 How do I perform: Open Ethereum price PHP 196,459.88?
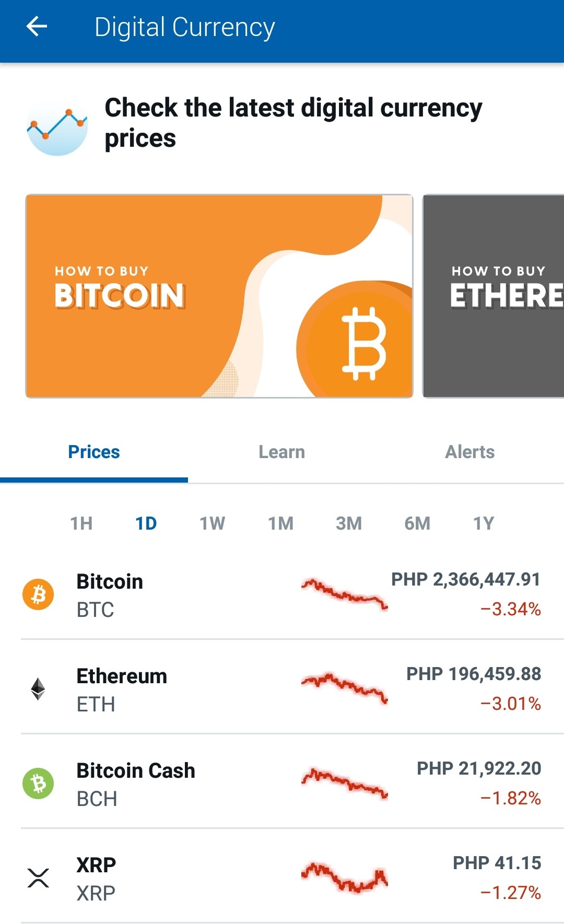[x=474, y=674]
